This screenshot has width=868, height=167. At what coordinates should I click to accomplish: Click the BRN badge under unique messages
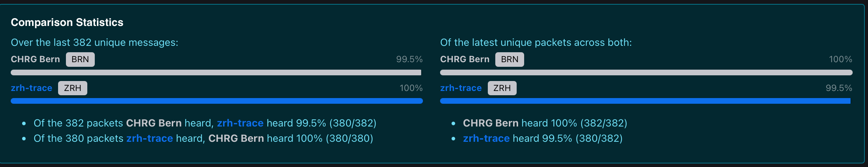tap(80, 59)
